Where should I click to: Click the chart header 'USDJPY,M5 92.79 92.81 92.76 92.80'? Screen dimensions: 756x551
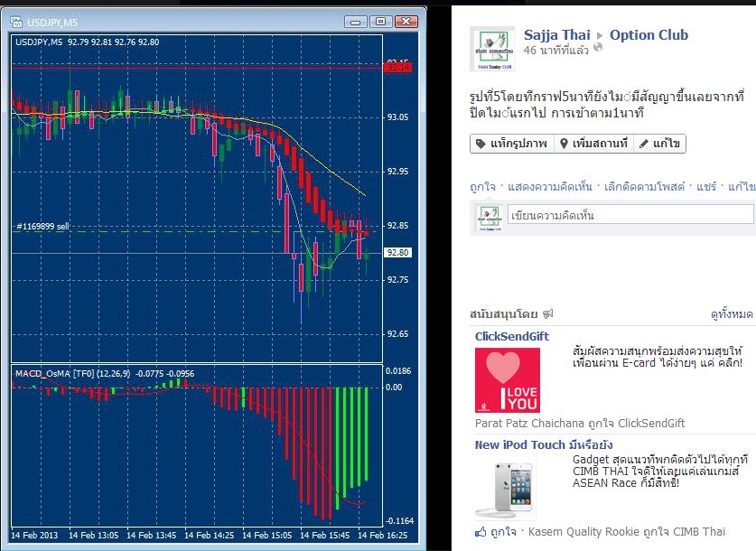coord(88,42)
